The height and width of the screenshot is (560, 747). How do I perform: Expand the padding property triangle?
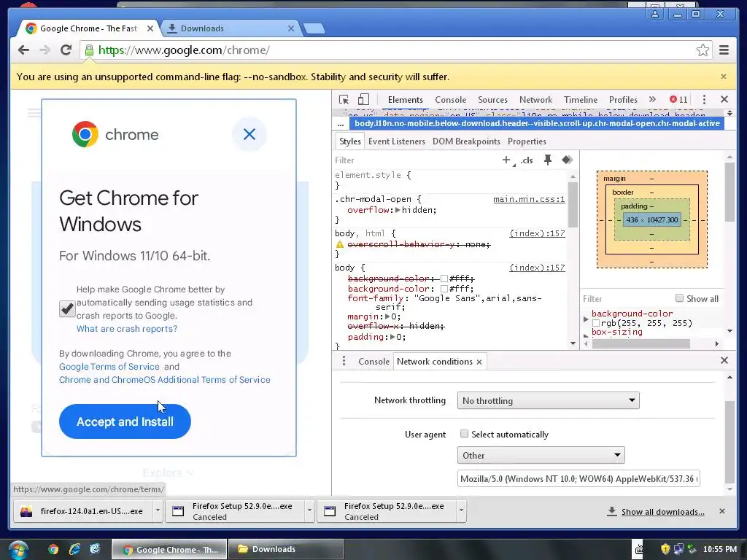392,337
